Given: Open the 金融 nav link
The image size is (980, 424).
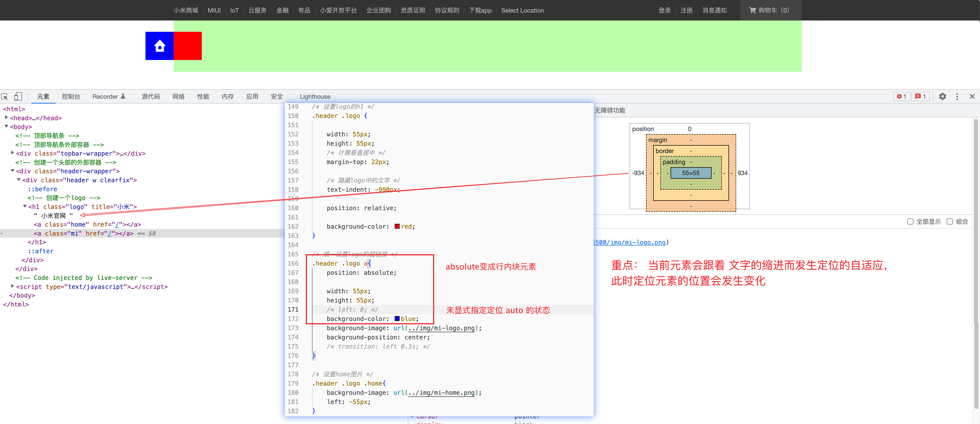Looking at the screenshot, I should click(282, 10).
